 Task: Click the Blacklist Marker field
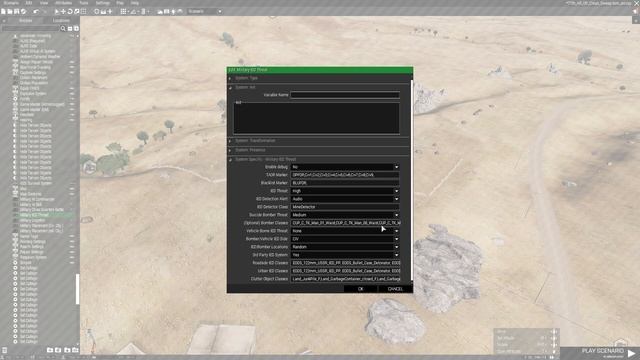click(x=345, y=183)
